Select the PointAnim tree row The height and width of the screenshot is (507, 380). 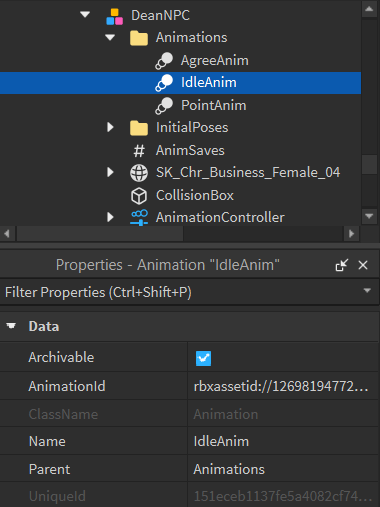pos(180,105)
